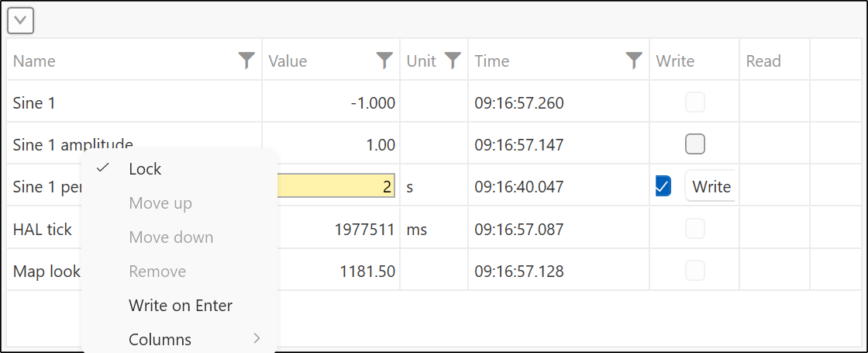Click the 1181.50 value cell

pos(336,271)
